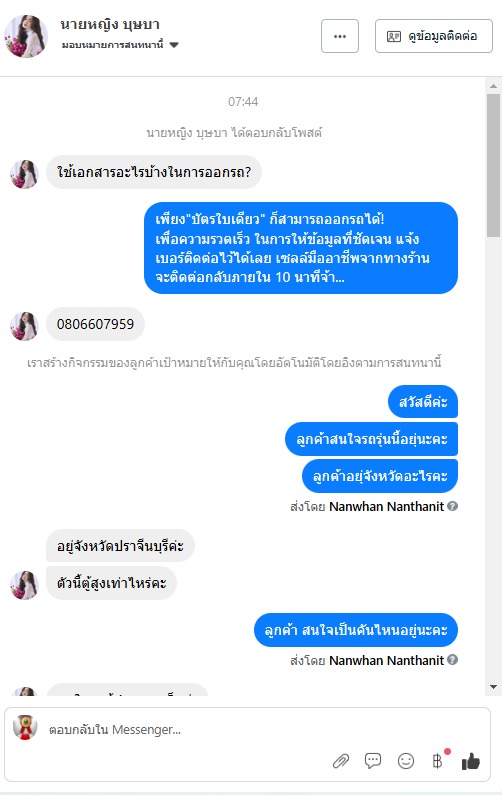Click help icon beside second Nanwhan Nanthanit
This screenshot has height=795, width=502.
pos(453,660)
